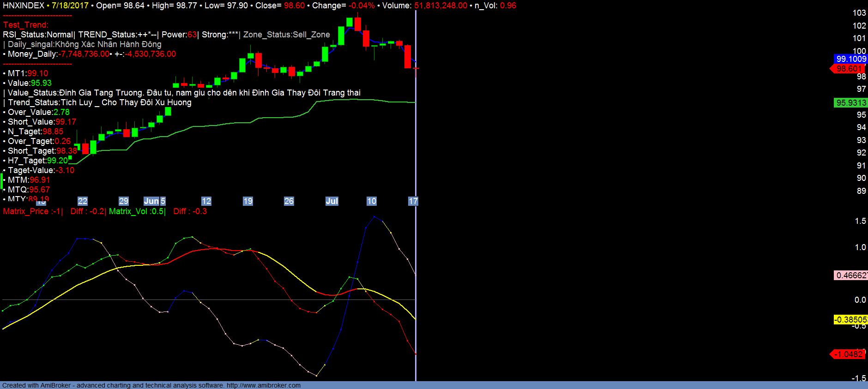Click the Volume value in the header

pos(440,6)
